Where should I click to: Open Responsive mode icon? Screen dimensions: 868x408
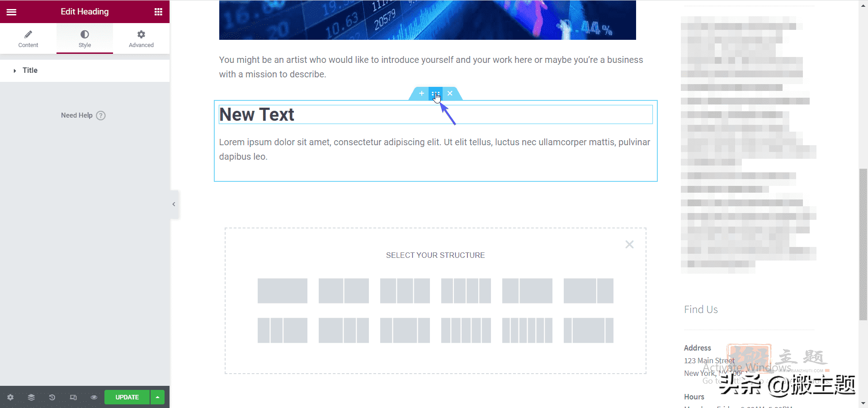pyautogui.click(x=73, y=397)
